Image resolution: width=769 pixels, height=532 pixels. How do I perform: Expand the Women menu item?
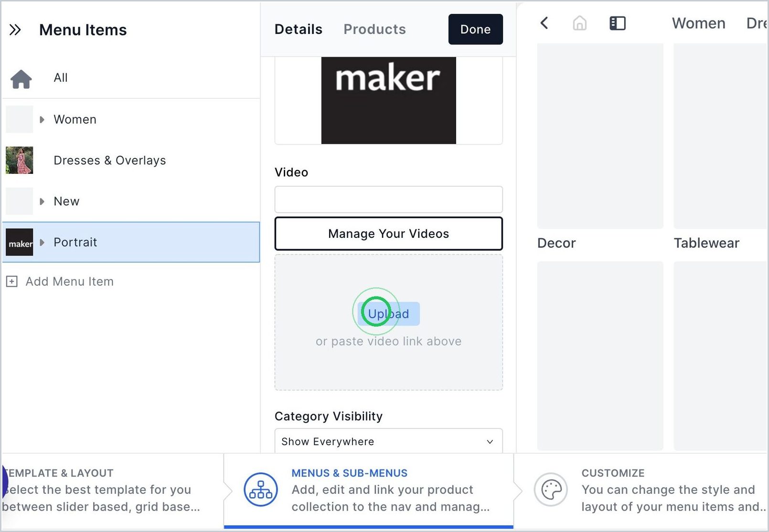point(42,119)
